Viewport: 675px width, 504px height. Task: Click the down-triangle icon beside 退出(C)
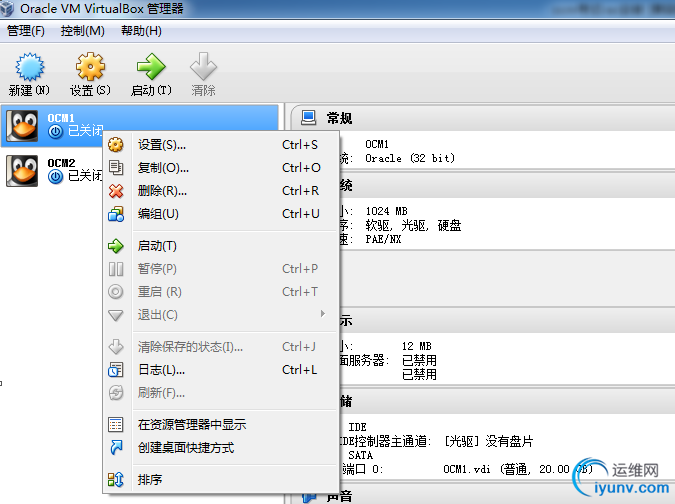pyautogui.click(x=116, y=315)
